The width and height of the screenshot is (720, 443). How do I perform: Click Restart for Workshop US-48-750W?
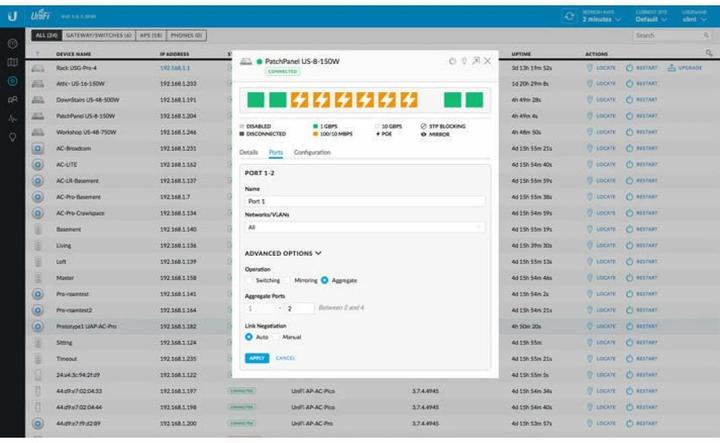(641, 132)
